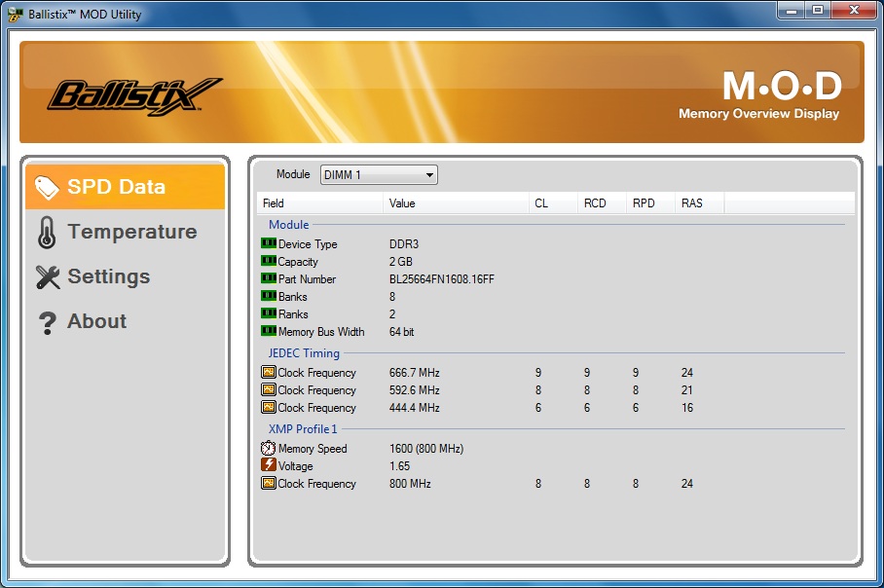884x588 pixels.
Task: Open the Settings tab
Action: [x=126, y=276]
